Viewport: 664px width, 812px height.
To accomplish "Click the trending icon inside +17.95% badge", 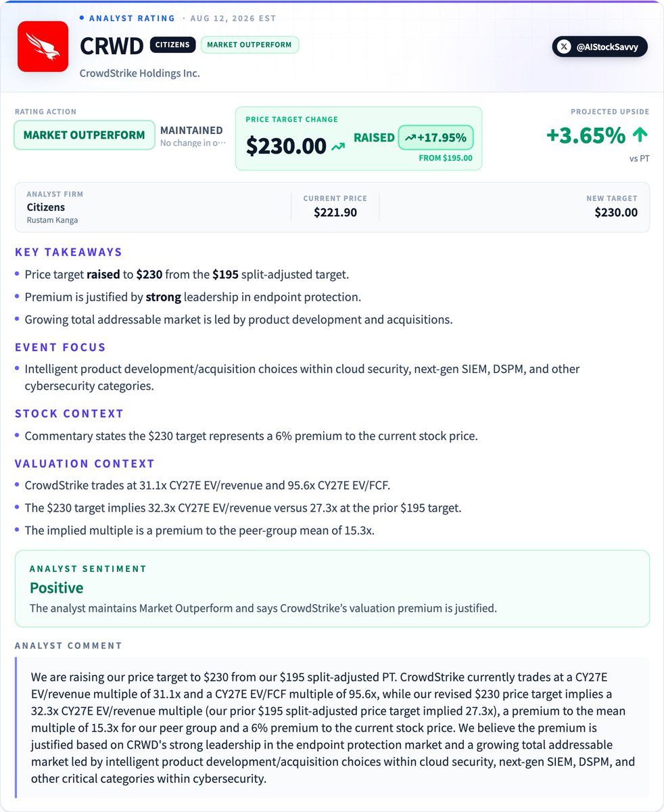I will [410, 137].
